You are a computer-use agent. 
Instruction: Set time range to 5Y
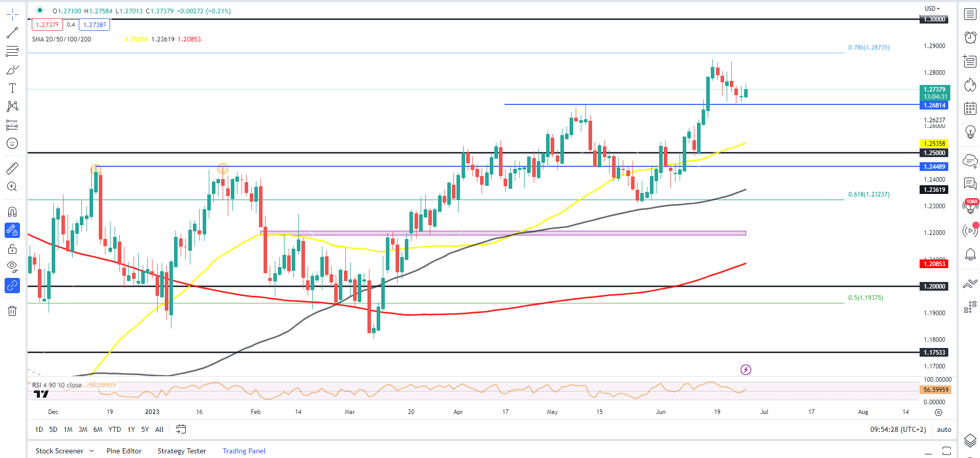tap(145, 429)
